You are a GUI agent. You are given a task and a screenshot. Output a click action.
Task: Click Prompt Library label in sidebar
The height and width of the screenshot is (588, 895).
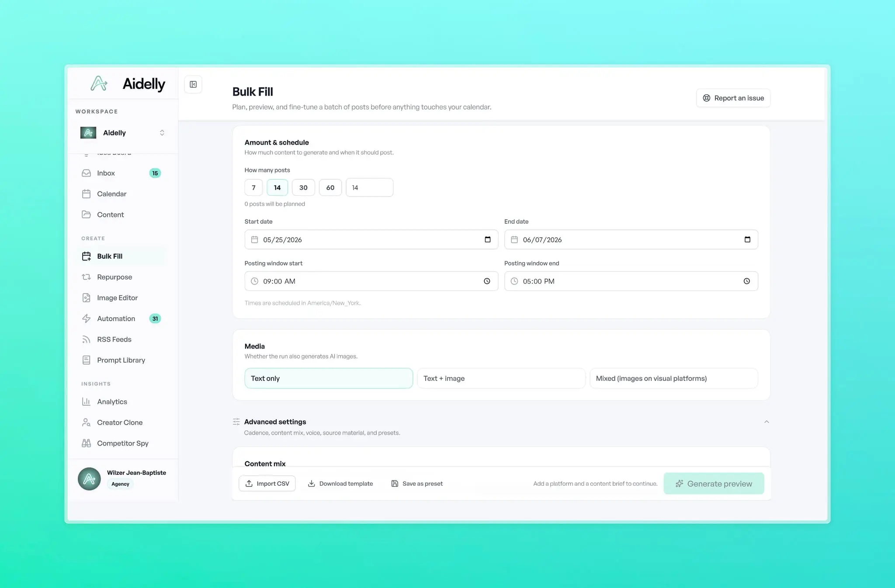tap(121, 360)
